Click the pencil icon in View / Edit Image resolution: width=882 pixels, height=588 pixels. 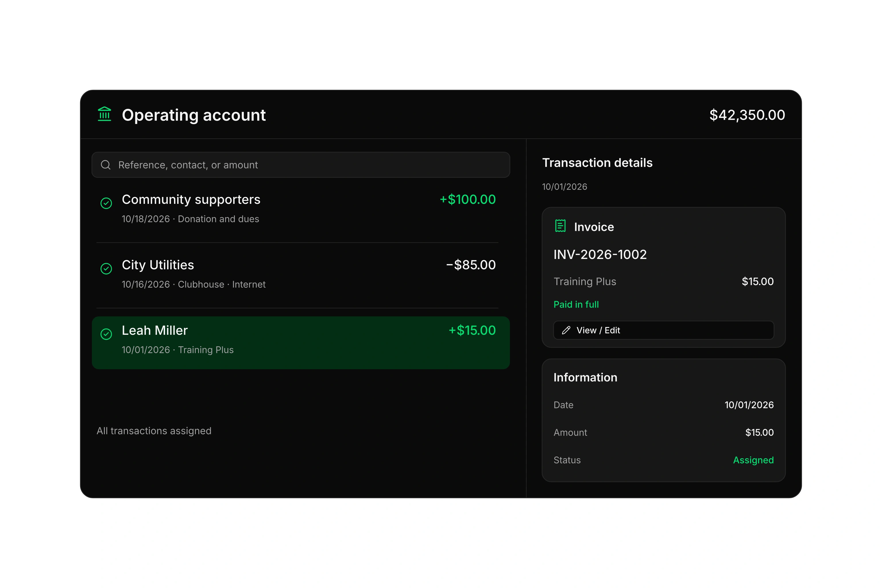(x=566, y=330)
